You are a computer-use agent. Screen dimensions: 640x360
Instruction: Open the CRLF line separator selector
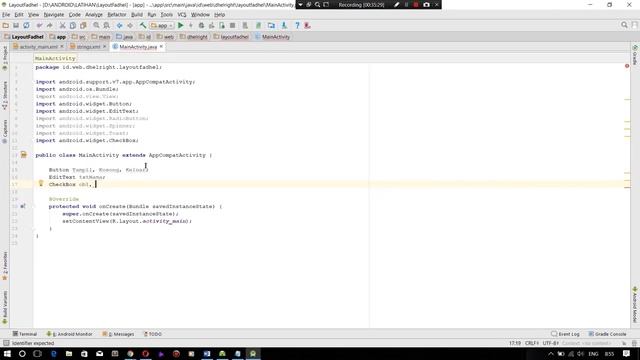click(x=532, y=343)
